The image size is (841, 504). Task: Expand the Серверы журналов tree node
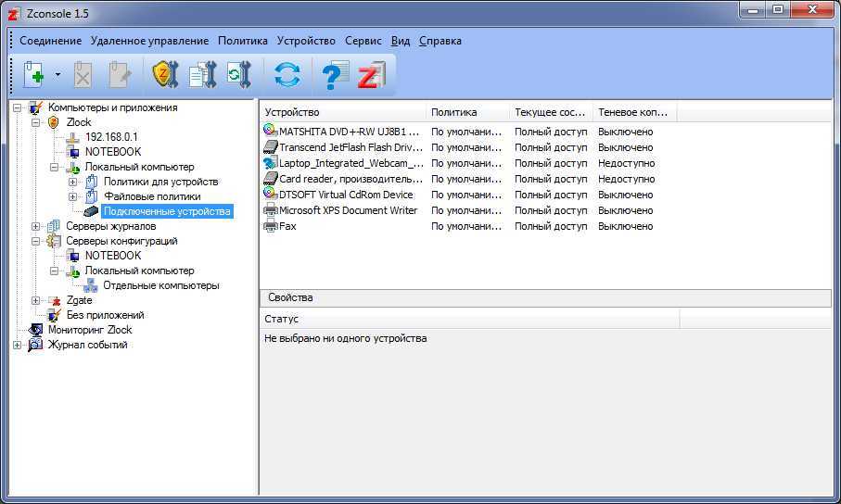(x=36, y=226)
